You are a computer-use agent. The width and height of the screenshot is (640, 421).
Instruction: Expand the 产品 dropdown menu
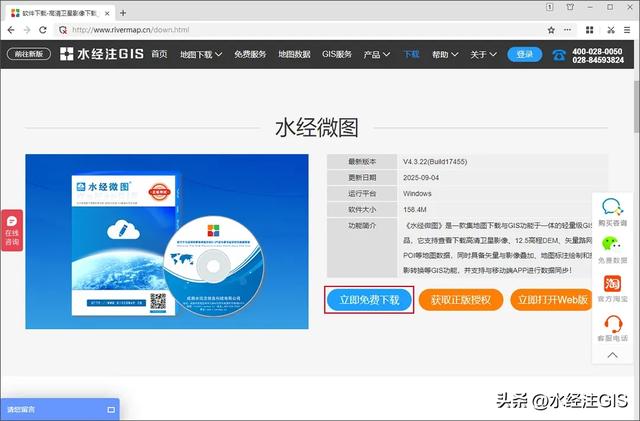pyautogui.click(x=377, y=54)
